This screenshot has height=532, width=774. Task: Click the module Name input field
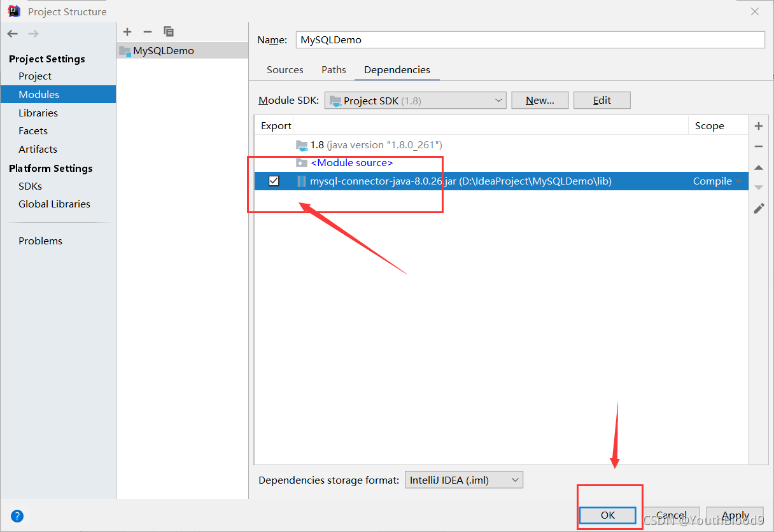pyautogui.click(x=530, y=39)
